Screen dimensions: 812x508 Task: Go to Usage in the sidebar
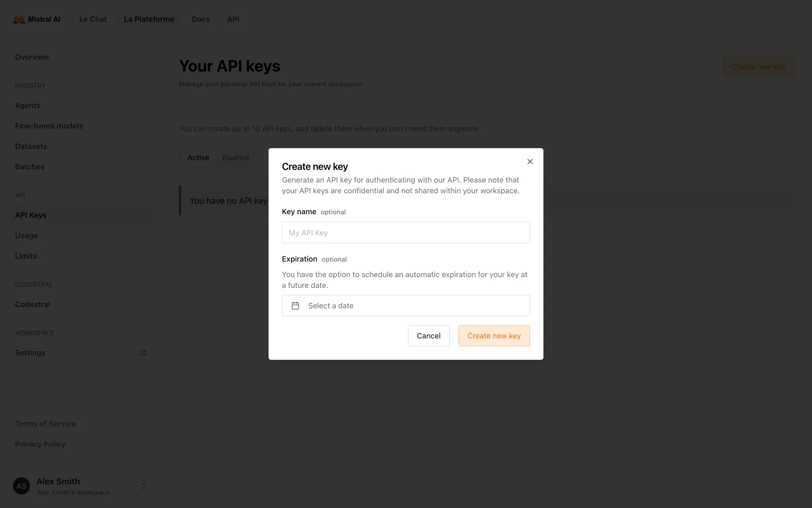(27, 236)
